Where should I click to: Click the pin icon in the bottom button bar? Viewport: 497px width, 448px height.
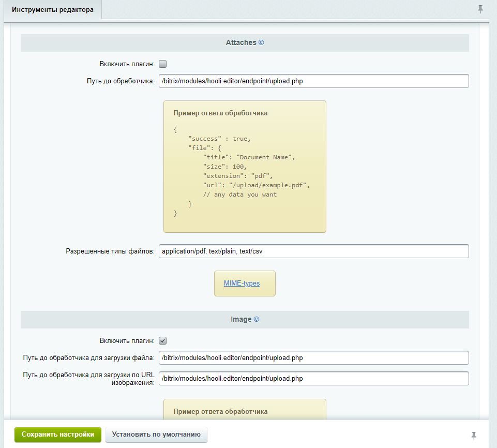pyautogui.click(x=474, y=435)
